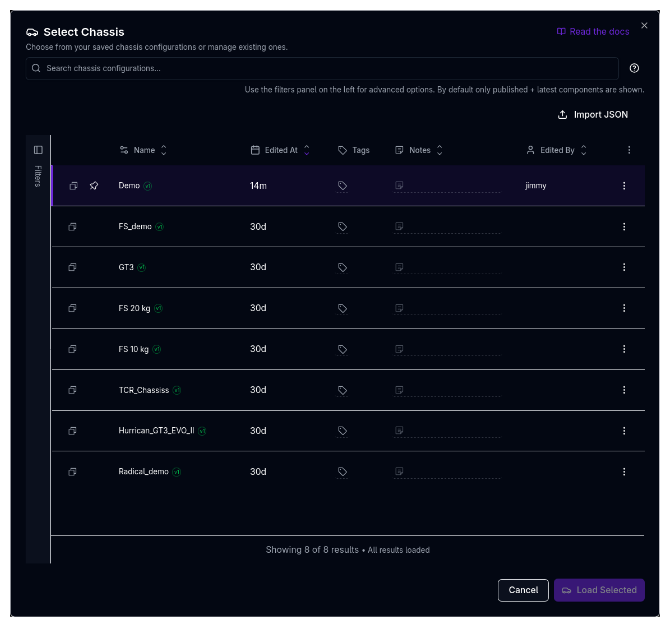The height and width of the screenshot is (626, 669).
Task: Add a note to the FS 10 kg chassis
Action: pyautogui.click(x=447, y=349)
